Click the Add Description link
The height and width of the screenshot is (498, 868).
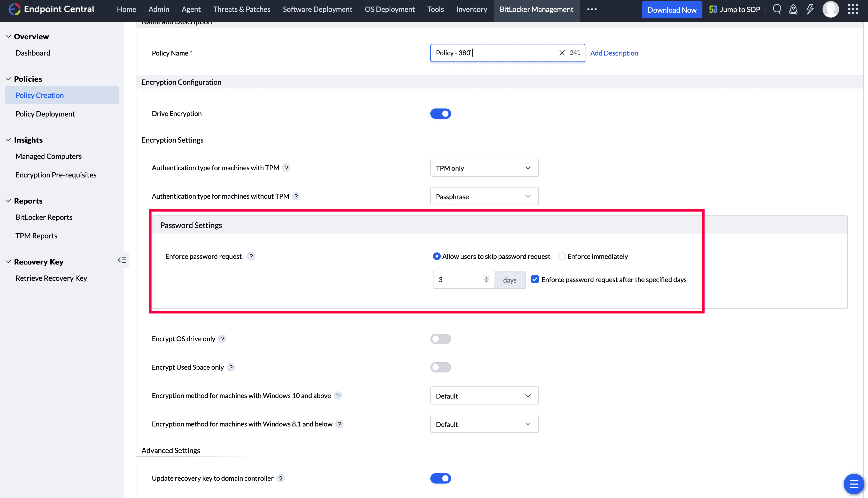pyautogui.click(x=614, y=53)
